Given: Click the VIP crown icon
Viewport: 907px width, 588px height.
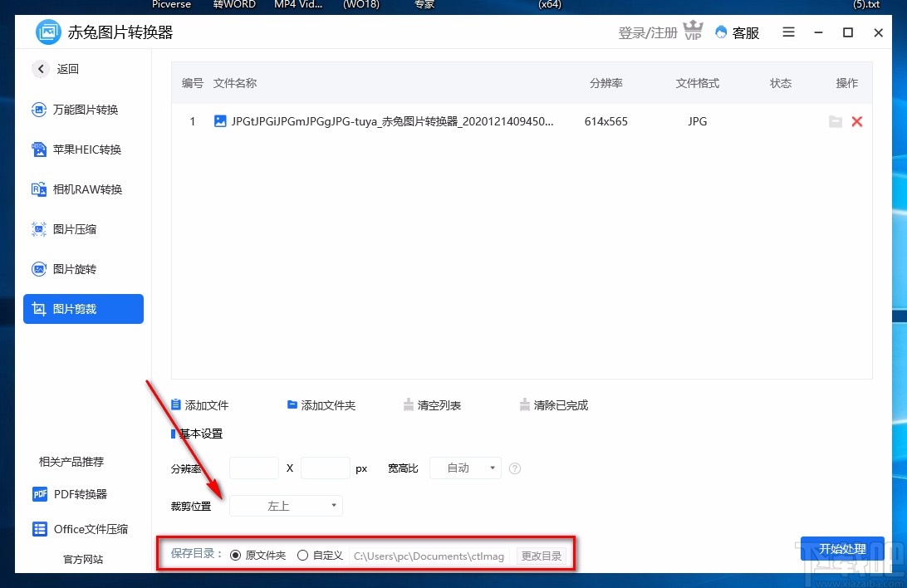Looking at the screenshot, I should click(x=693, y=31).
